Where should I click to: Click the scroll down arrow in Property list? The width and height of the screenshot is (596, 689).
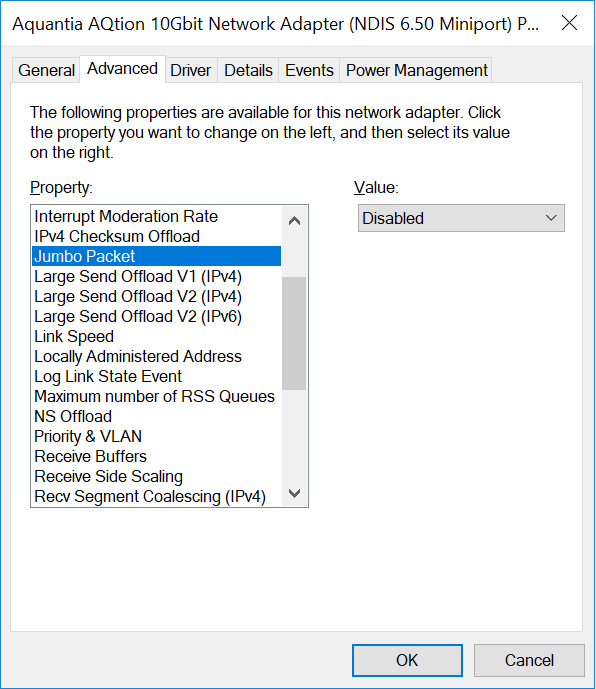point(294,493)
